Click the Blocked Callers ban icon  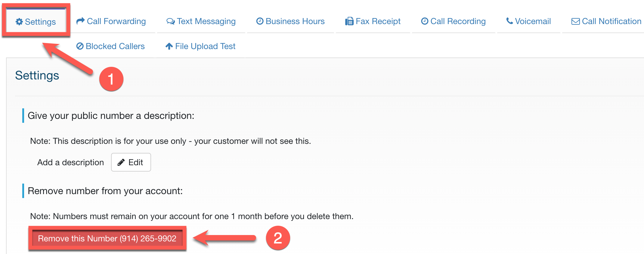(80, 46)
